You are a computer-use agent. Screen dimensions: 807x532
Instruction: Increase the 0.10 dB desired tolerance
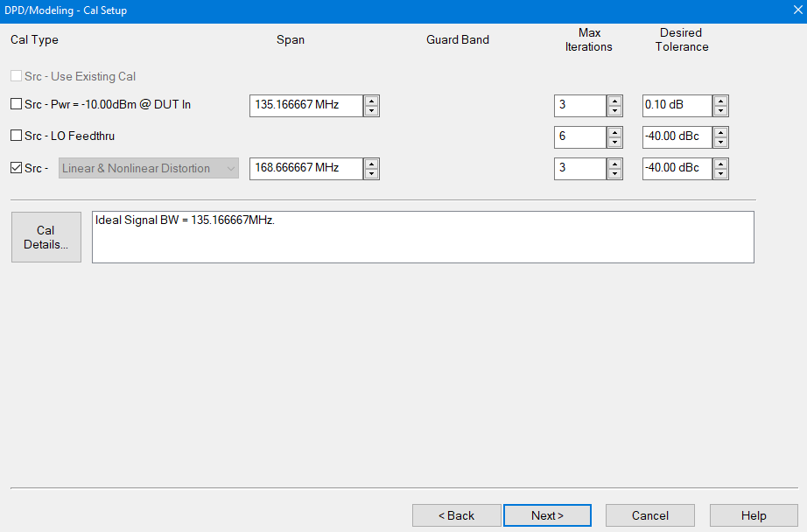point(720,101)
